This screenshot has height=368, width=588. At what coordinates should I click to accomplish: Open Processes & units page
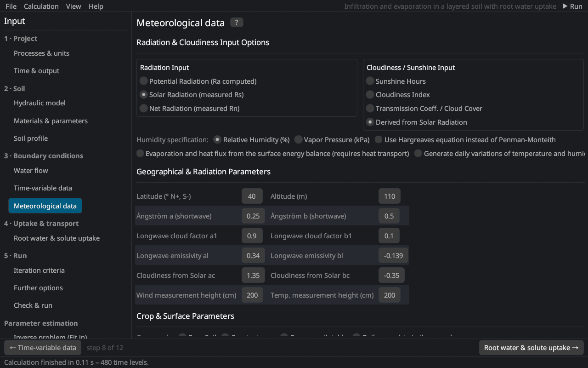(x=41, y=53)
